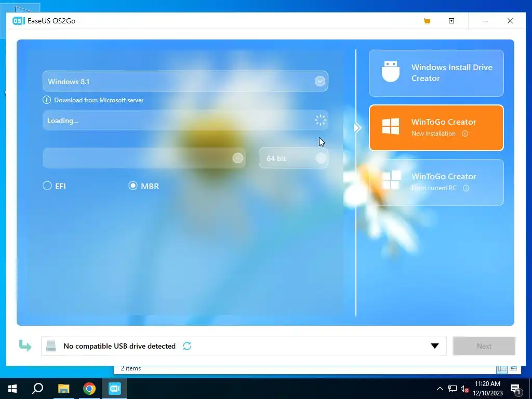Open the 64 bit architecture dropdown
Viewport: 532px width, 399px height.
click(294, 158)
